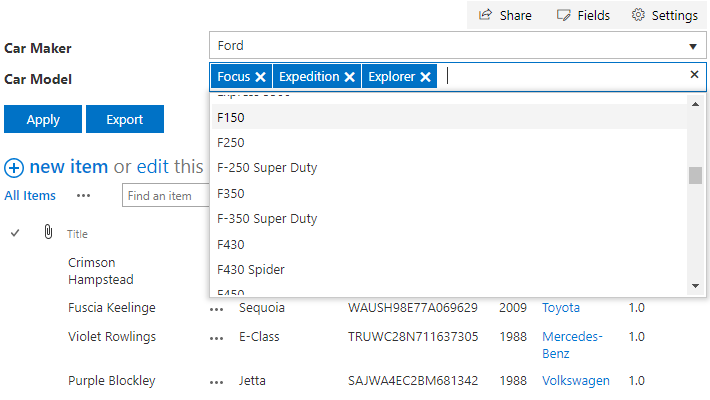This screenshot has width=710, height=400.
Task: Click the plus icon for new item
Action: click(x=14, y=168)
